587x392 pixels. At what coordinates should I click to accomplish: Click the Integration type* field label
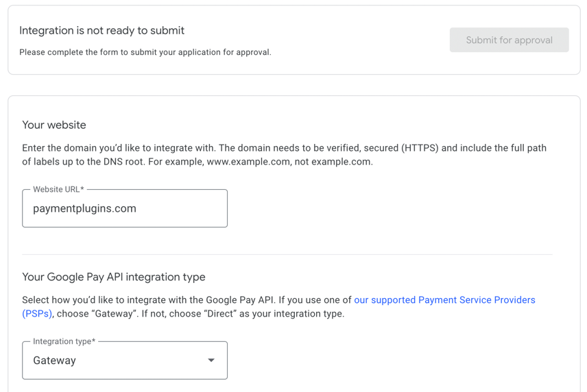[64, 341]
